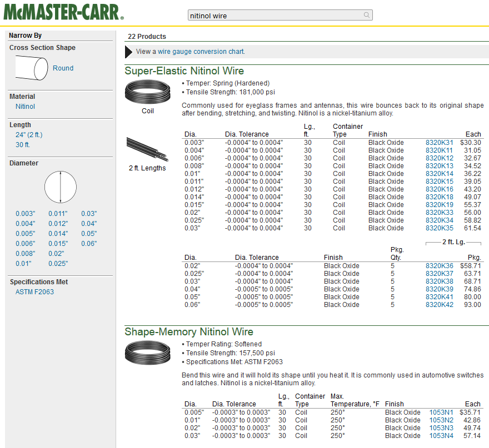Open part number 8320K41
This screenshot has width=489, height=448.
(440, 297)
